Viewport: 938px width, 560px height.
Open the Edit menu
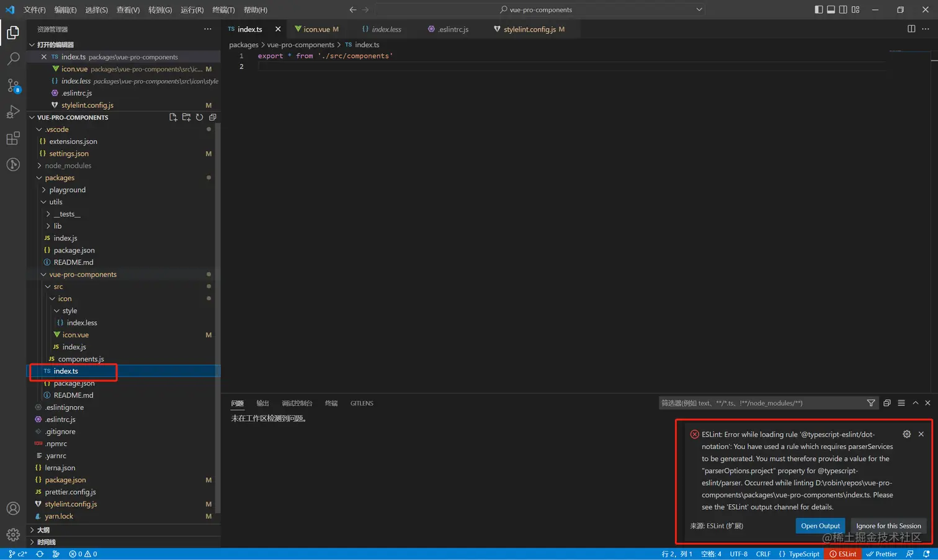coord(65,10)
